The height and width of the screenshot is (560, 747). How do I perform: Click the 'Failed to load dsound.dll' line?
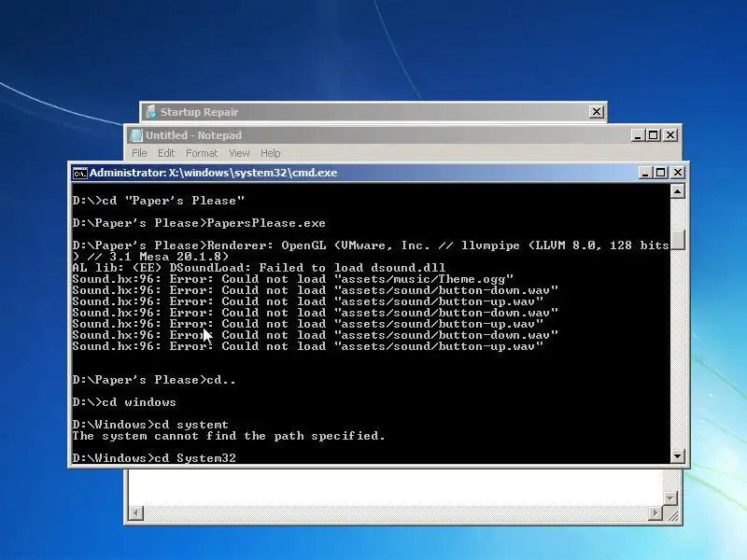point(259,268)
